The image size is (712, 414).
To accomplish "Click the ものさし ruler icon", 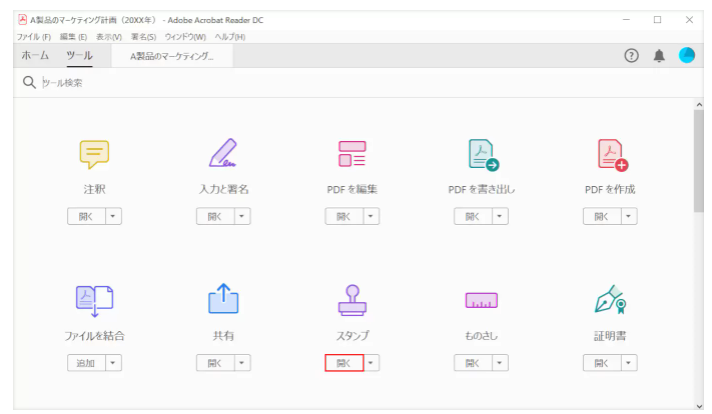I will (481, 300).
